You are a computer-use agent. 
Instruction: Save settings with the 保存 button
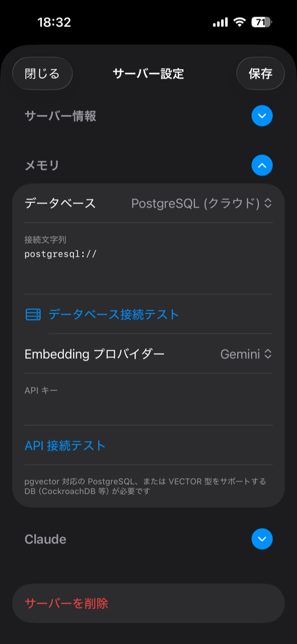(x=260, y=73)
